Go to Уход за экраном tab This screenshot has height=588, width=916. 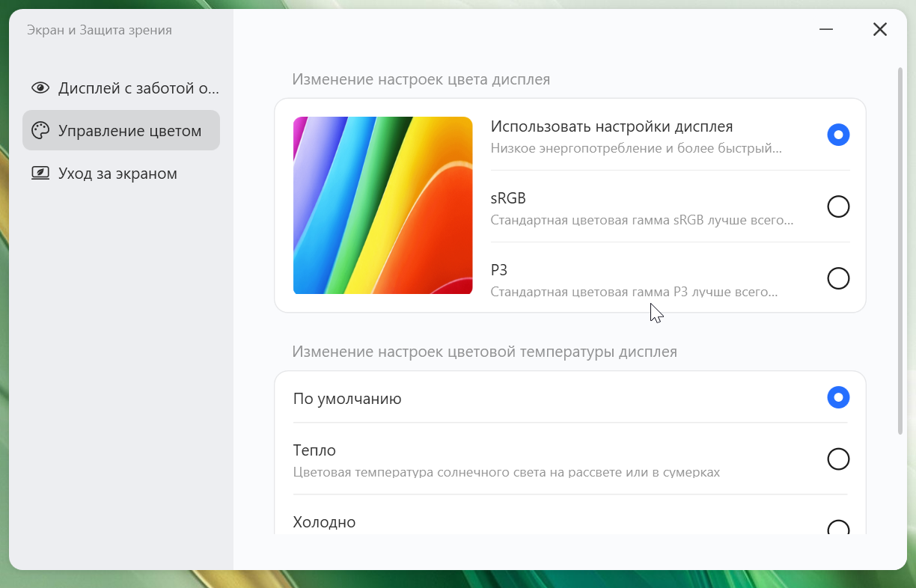click(x=121, y=174)
